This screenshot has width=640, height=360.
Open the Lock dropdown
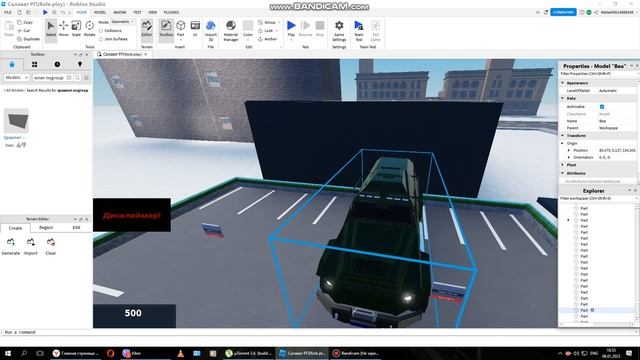coord(276,31)
